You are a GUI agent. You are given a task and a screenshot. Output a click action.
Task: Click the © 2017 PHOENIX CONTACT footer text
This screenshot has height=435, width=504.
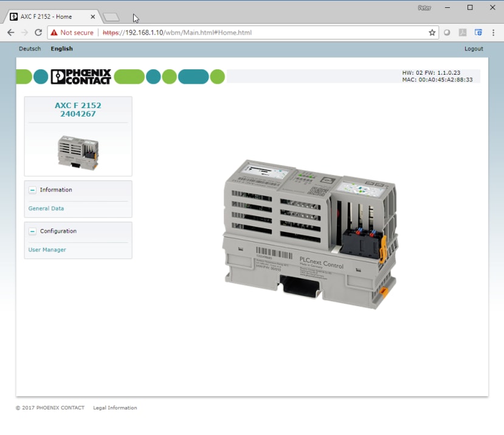[x=50, y=408]
